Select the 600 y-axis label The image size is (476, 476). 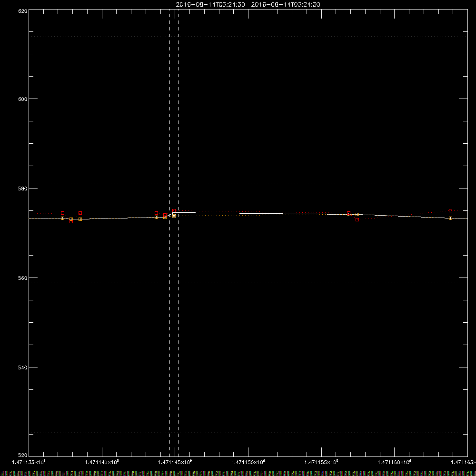[23, 99]
